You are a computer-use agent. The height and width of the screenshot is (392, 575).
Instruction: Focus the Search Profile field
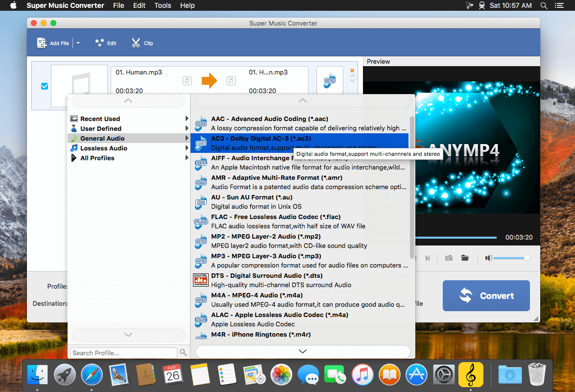123,353
